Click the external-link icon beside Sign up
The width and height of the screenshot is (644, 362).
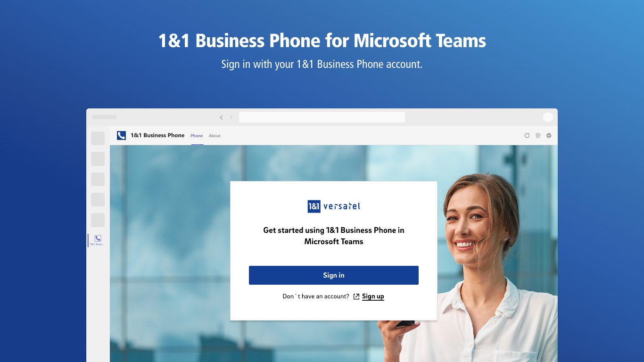pos(356,296)
